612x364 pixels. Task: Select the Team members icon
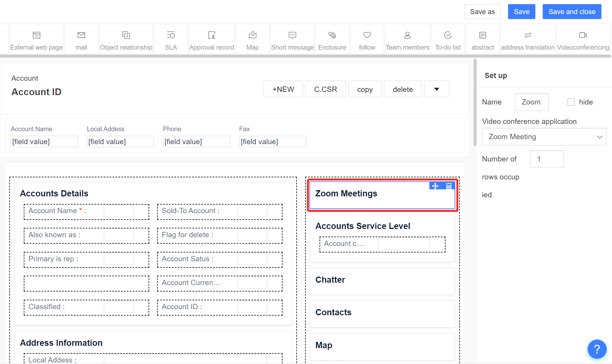(407, 35)
